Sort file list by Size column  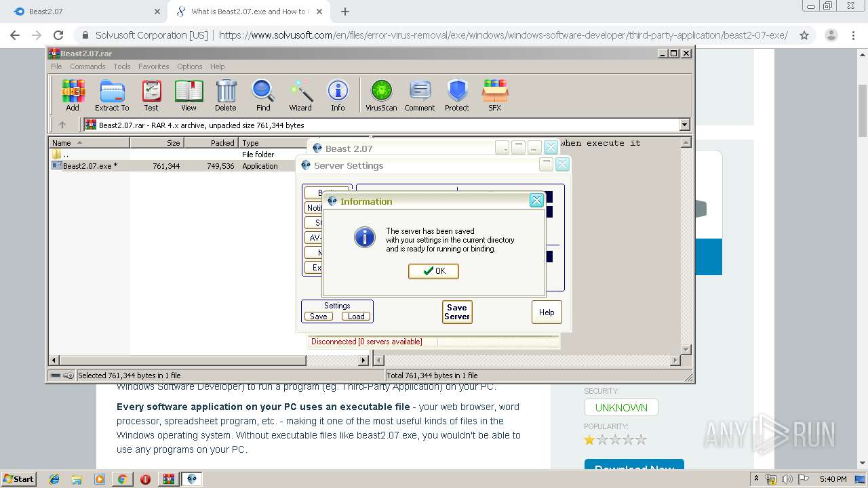[157, 143]
